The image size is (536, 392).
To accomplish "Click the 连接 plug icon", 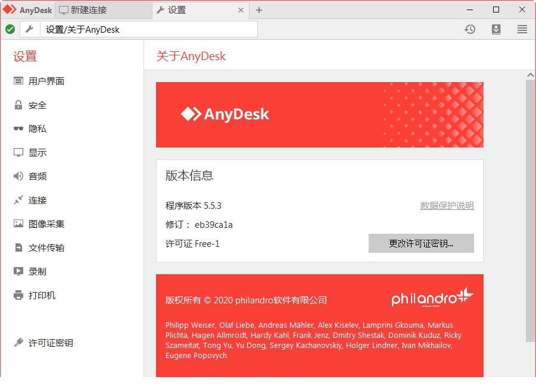I will point(18,200).
